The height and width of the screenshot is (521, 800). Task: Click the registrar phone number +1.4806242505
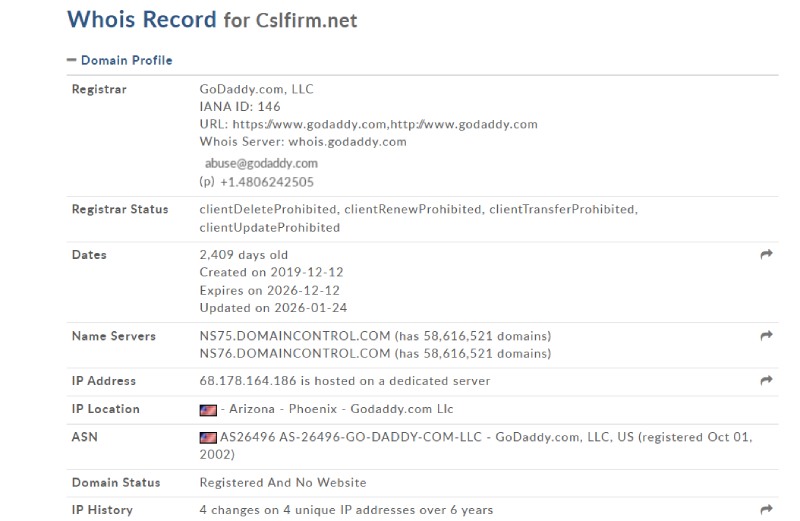click(x=267, y=182)
